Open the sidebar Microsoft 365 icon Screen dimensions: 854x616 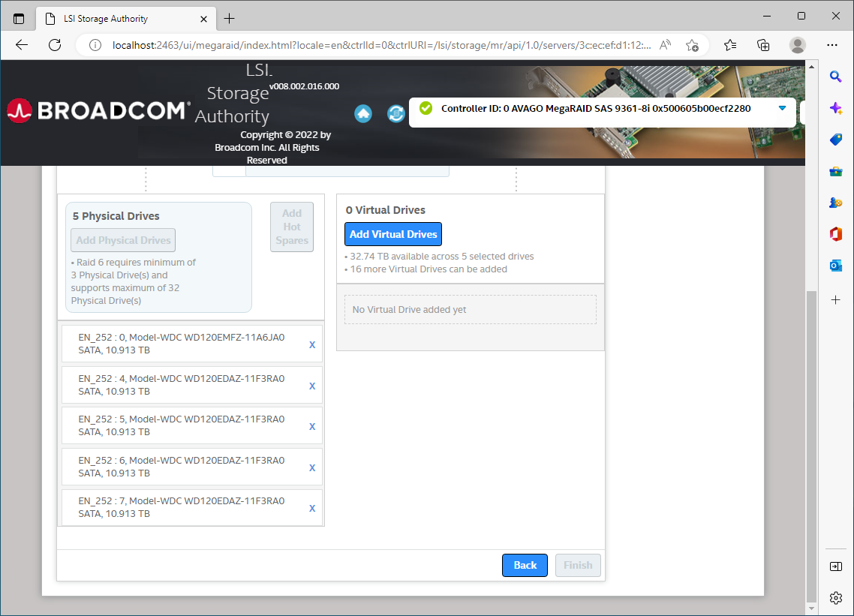pos(835,234)
